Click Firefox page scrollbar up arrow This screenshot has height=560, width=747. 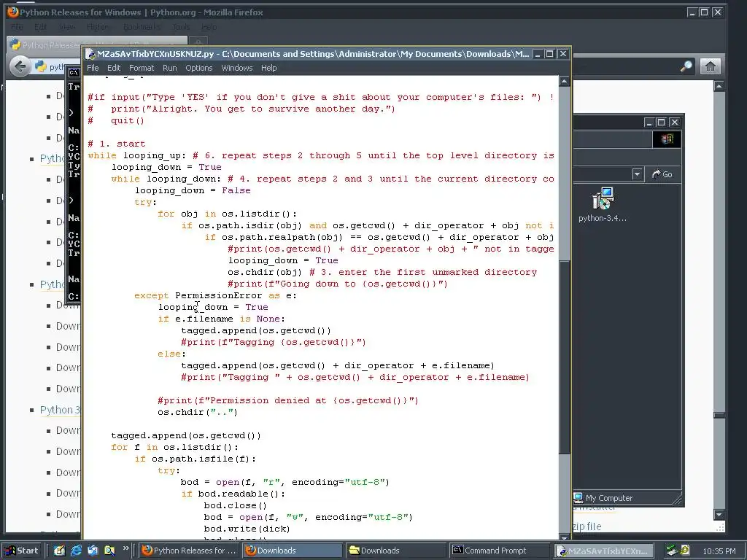[719, 86]
